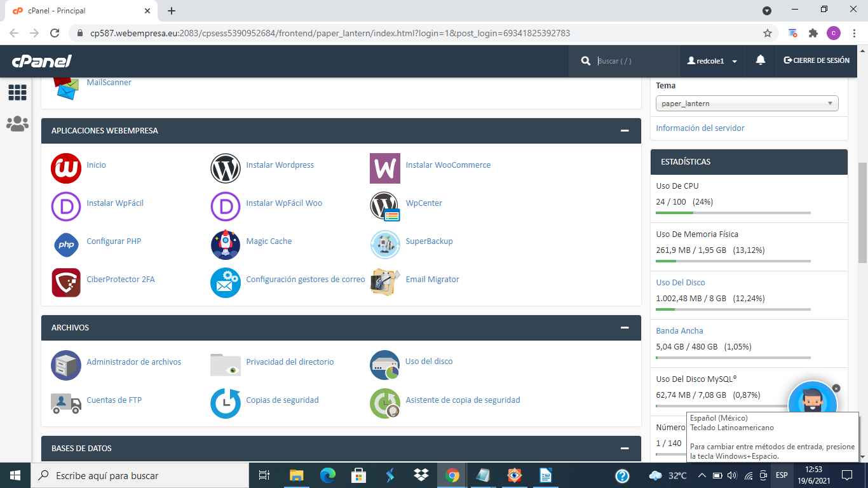Click Cierre de sesión to log out
Viewport: 868px width, 488px height.
click(817, 60)
